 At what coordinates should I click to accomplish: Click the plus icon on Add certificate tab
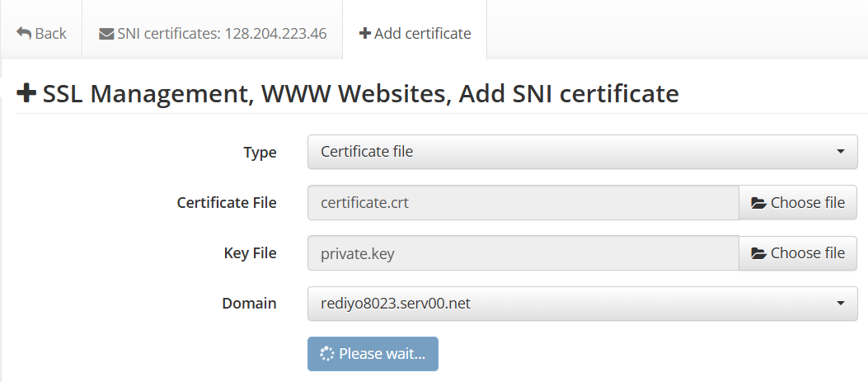click(364, 34)
